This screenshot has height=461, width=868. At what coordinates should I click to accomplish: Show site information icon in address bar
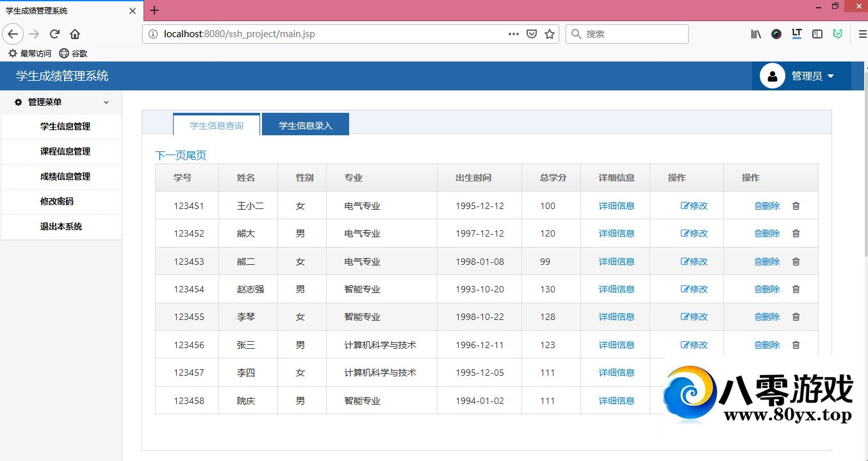(x=152, y=34)
